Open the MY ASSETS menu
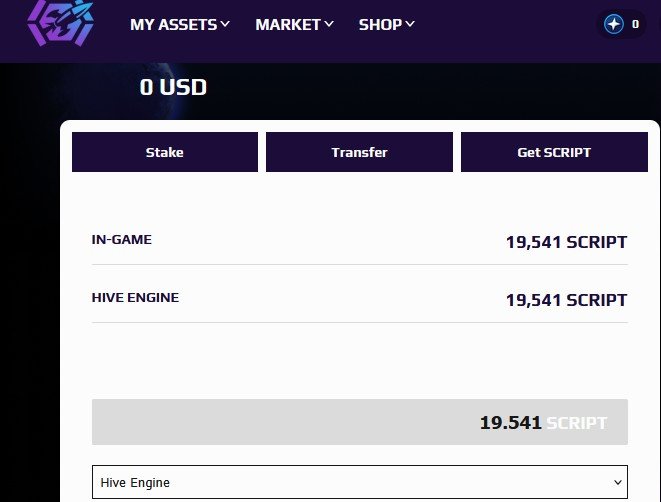The width and height of the screenshot is (661, 502). click(180, 24)
